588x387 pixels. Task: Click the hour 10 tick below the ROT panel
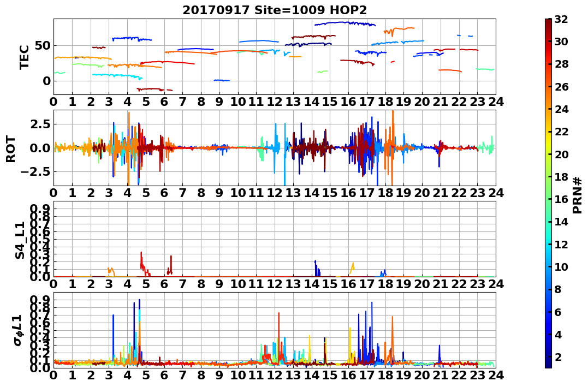coord(237,193)
